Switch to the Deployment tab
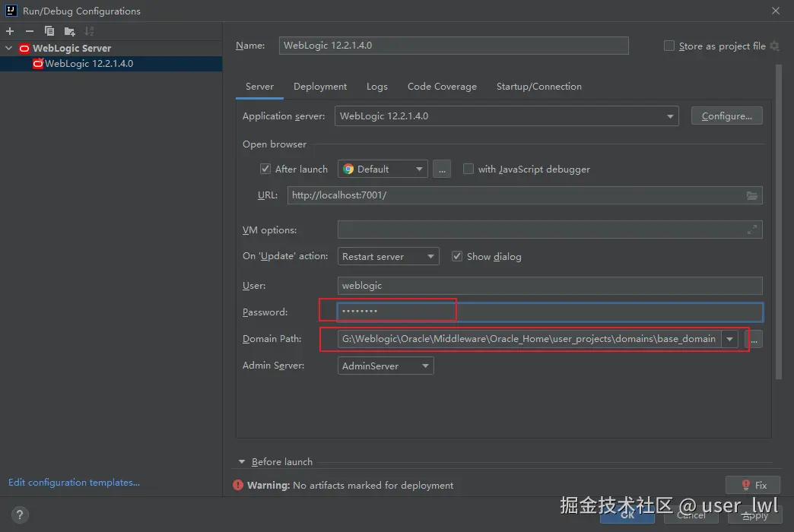Image resolution: width=794 pixels, height=532 pixels. [x=320, y=87]
